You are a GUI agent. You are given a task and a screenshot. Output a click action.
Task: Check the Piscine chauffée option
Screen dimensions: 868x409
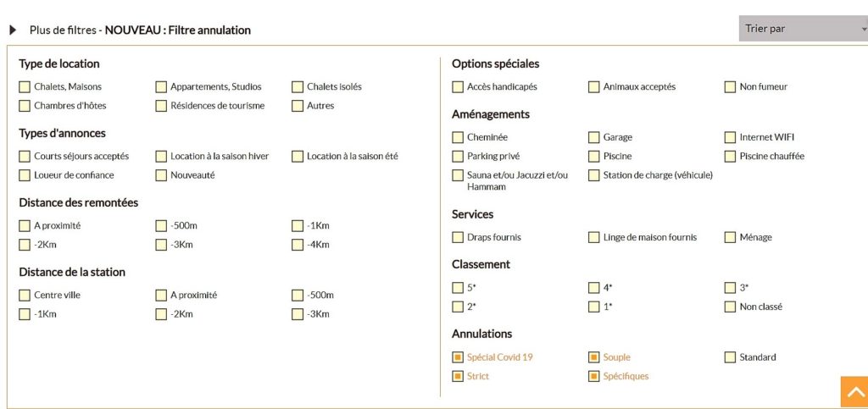point(730,157)
